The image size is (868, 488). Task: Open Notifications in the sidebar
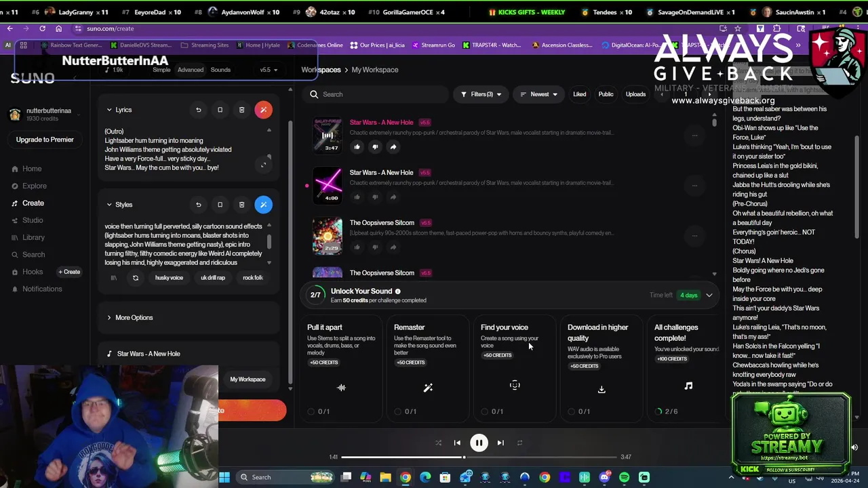(x=42, y=289)
